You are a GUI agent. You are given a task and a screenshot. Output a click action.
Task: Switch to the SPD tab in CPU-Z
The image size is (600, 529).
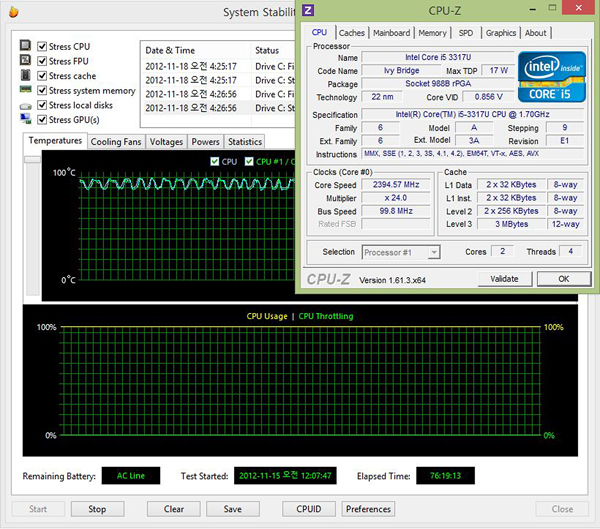coord(466,33)
